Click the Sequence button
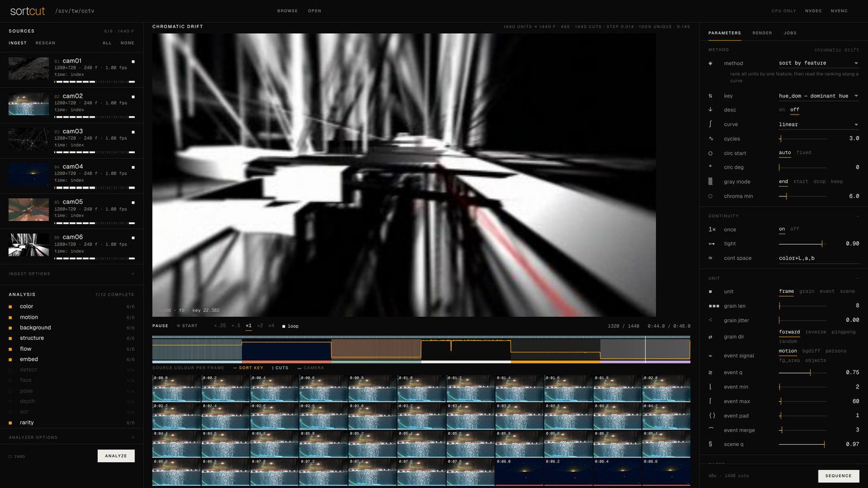This screenshot has height=488, width=868. pyautogui.click(x=838, y=476)
